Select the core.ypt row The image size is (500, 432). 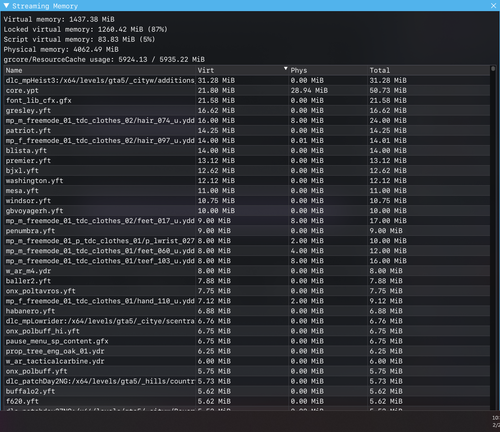pos(247,90)
